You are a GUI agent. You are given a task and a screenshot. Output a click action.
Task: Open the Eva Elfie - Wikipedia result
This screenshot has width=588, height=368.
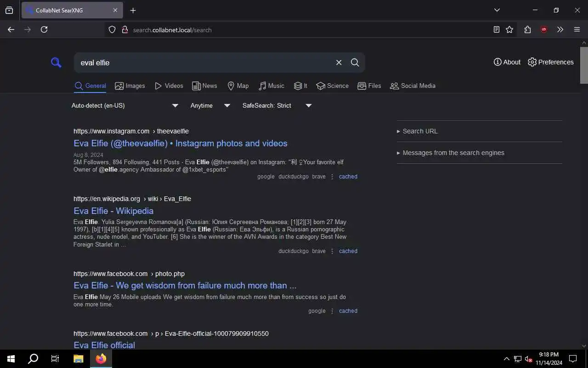(x=113, y=211)
